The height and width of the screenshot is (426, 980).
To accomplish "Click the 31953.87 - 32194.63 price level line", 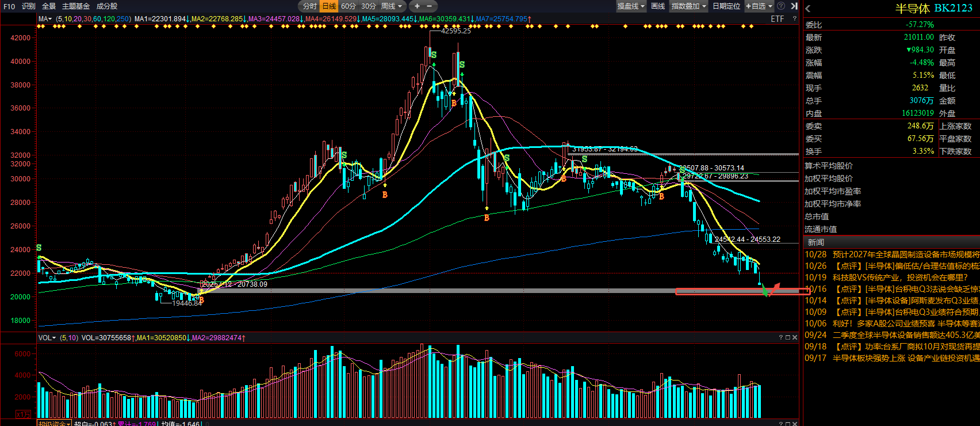I will click(683, 154).
